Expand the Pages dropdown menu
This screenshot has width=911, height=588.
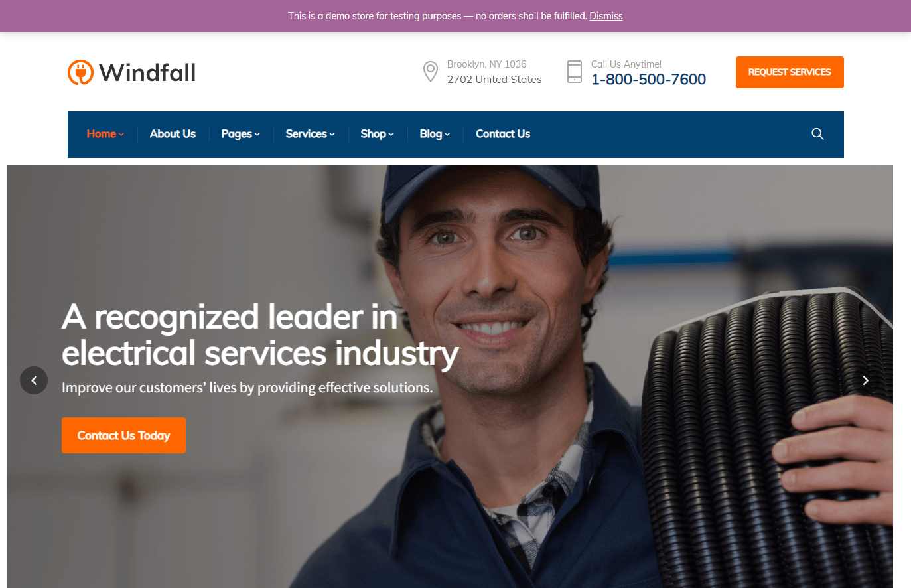pyautogui.click(x=240, y=134)
